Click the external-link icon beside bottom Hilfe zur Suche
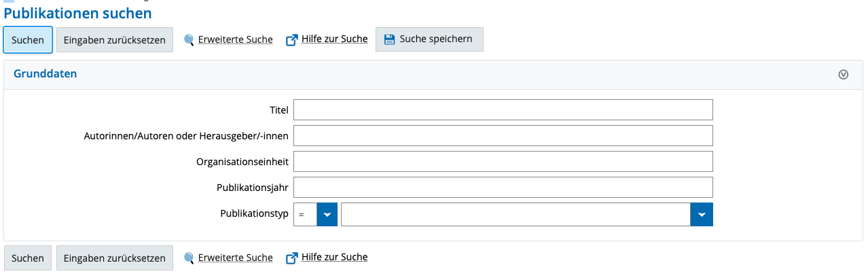Image resolution: width=868 pixels, height=280 pixels. click(x=292, y=258)
